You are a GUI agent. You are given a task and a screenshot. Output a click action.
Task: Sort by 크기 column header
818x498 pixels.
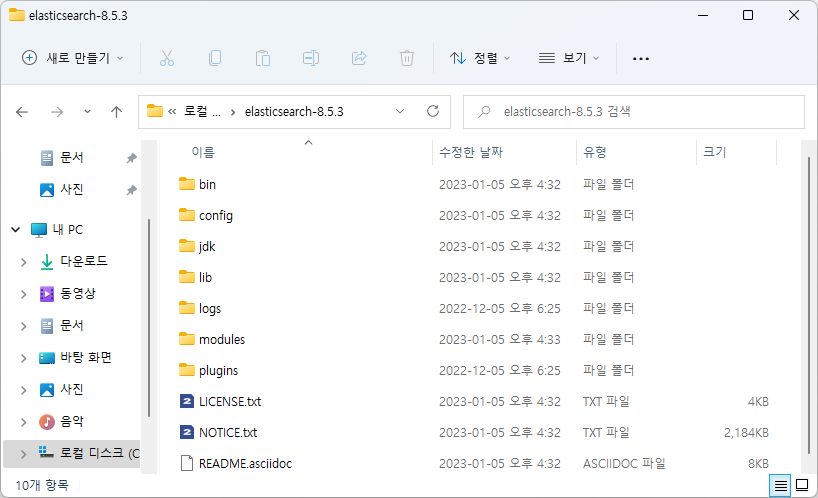point(715,152)
